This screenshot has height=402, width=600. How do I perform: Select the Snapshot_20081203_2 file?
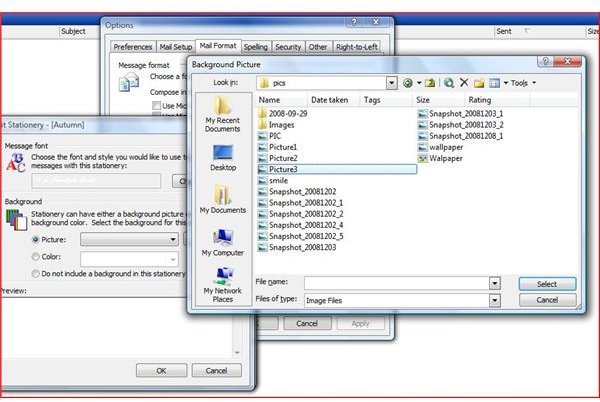pos(461,125)
